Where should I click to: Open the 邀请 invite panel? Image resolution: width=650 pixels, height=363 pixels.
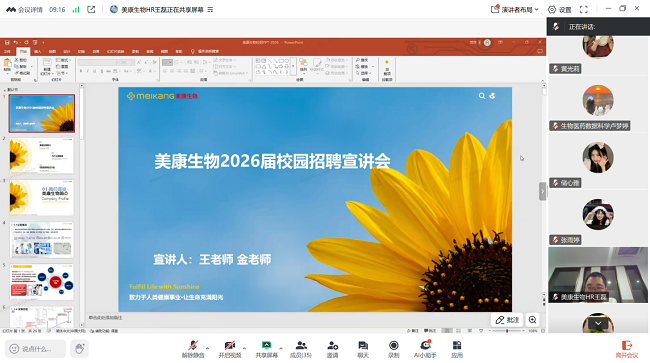[332, 349]
